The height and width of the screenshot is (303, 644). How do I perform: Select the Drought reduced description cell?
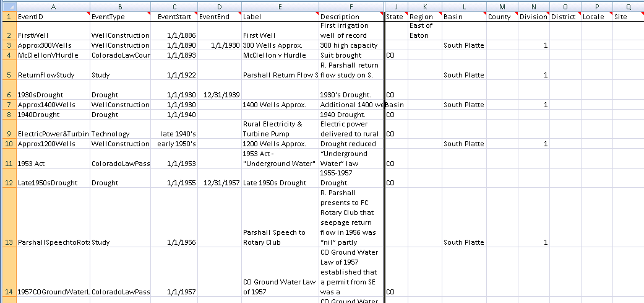point(351,144)
